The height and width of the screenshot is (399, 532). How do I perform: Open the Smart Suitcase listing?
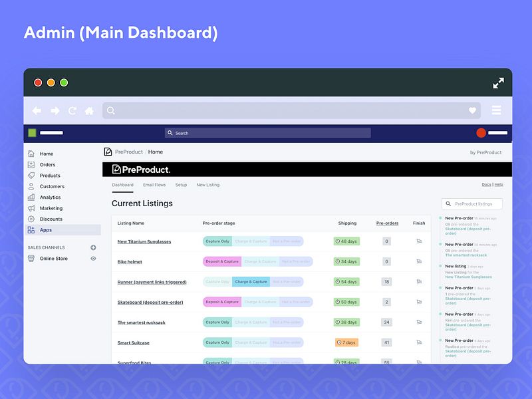pyautogui.click(x=134, y=342)
